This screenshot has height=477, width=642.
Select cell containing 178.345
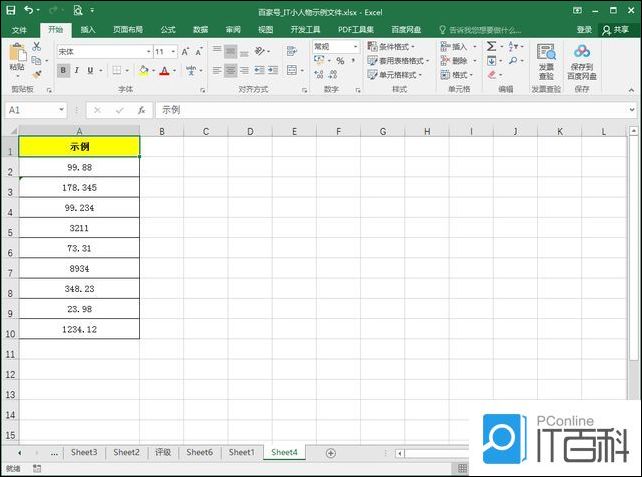pos(79,187)
